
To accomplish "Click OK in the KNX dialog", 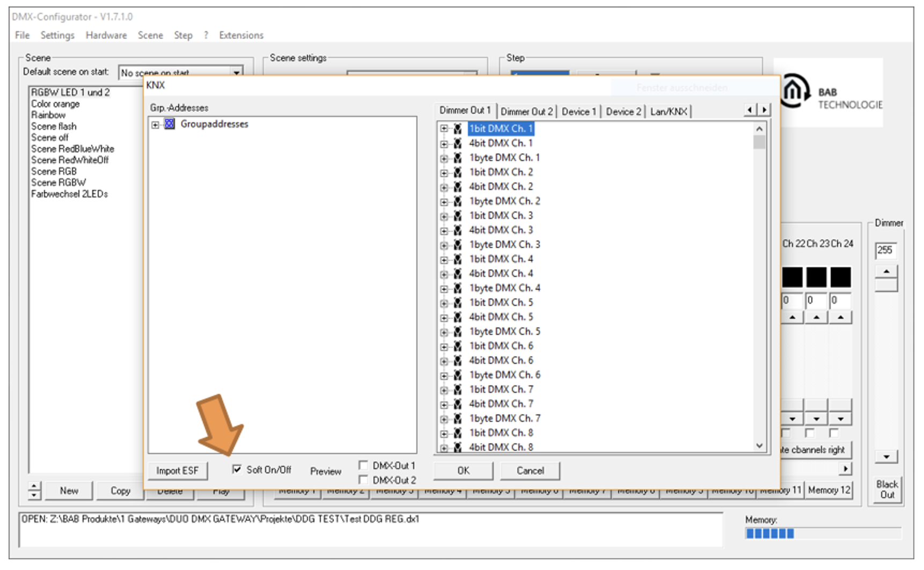I will pyautogui.click(x=464, y=471).
